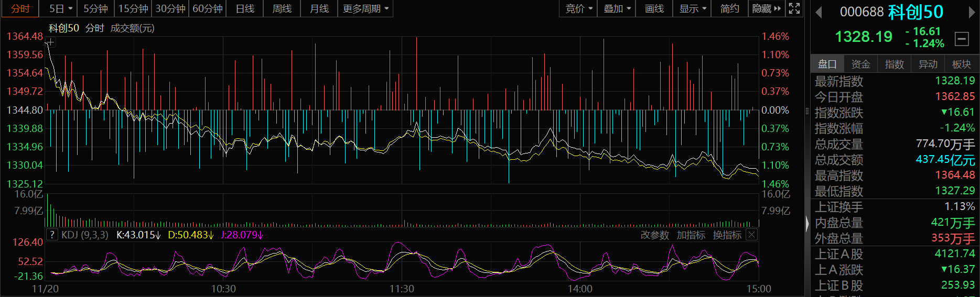
Task: Click the fullscreen expand icon
Action: click(794, 8)
